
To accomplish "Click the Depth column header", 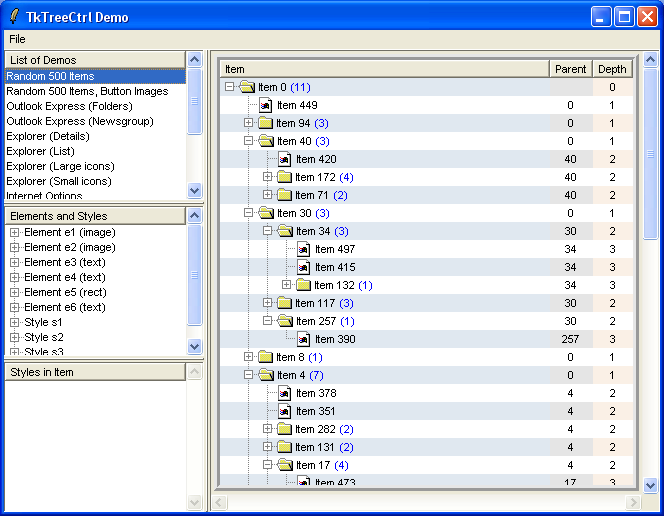I will [612, 69].
